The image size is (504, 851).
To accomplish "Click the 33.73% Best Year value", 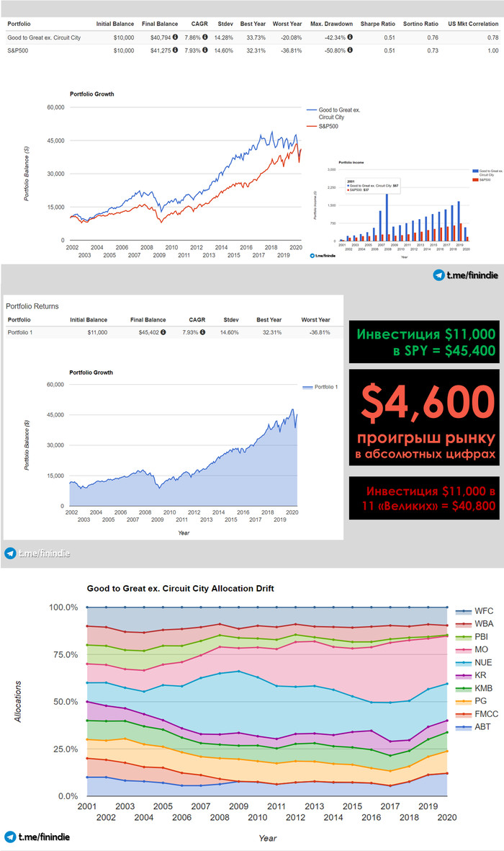I will click(x=256, y=37).
